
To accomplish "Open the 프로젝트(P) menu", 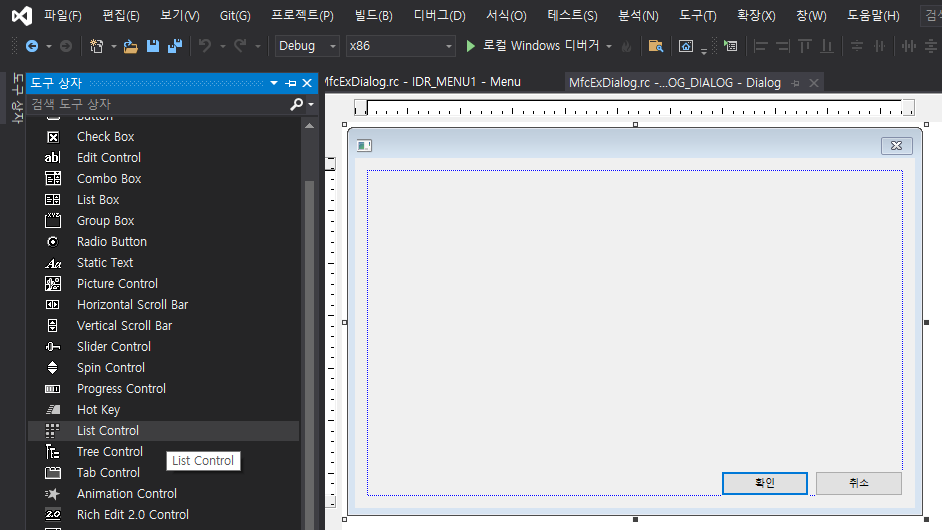I will tap(302, 16).
